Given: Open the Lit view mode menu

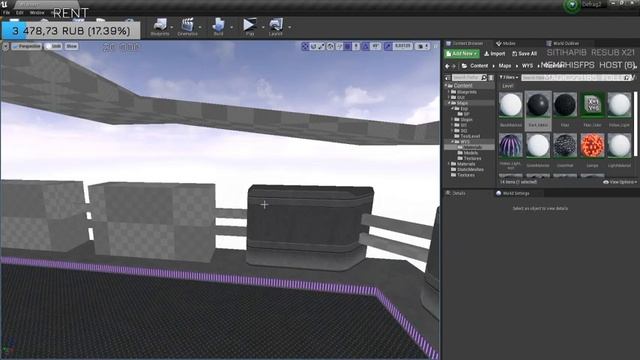Looking at the screenshot, I should click(x=53, y=47).
